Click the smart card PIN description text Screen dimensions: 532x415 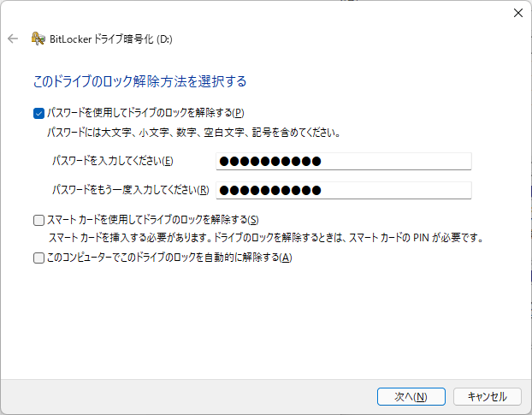click(265, 238)
